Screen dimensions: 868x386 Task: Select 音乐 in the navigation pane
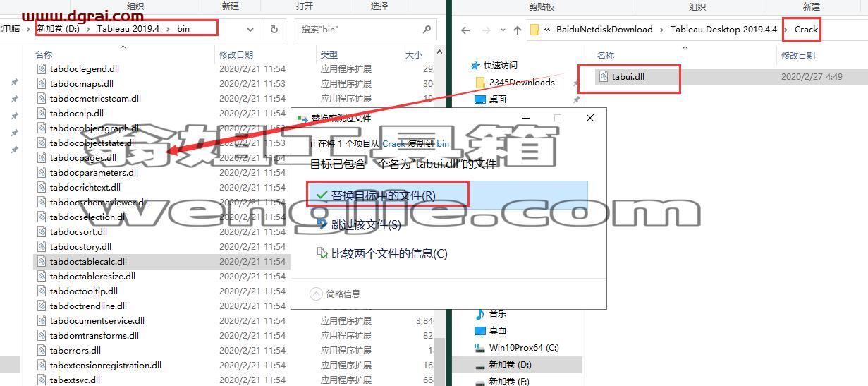click(x=498, y=313)
